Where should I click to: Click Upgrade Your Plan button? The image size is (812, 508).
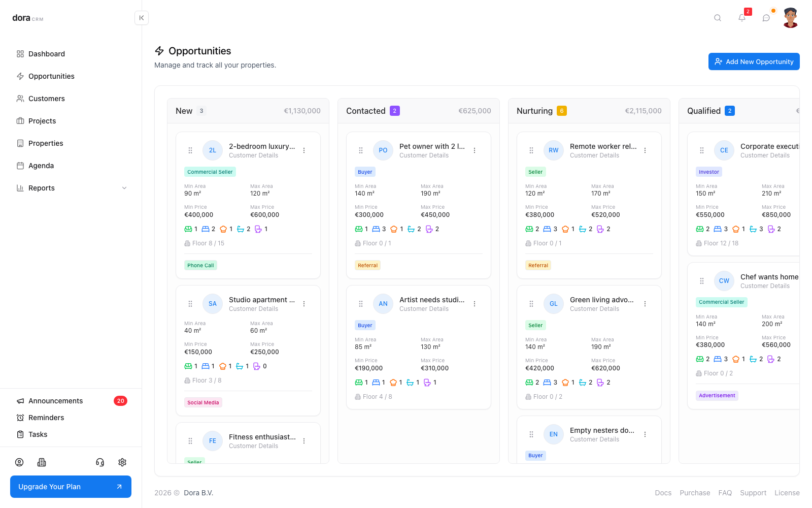(x=71, y=487)
